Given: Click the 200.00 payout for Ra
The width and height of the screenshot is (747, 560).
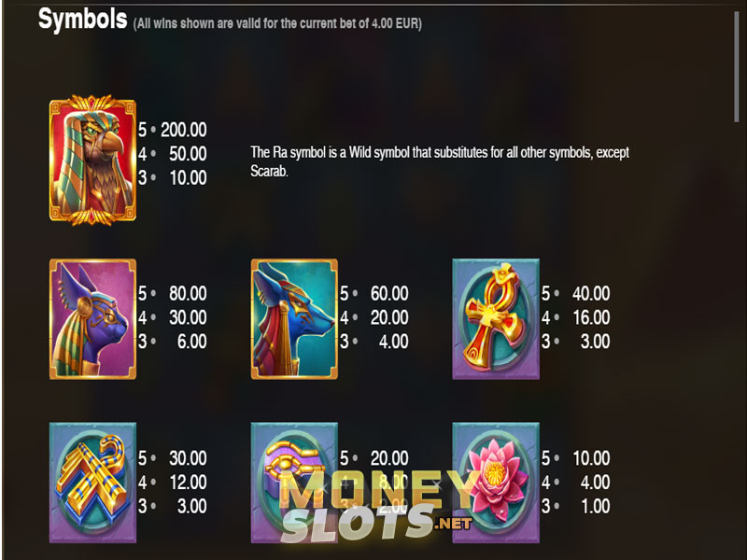Looking at the screenshot, I should (183, 130).
